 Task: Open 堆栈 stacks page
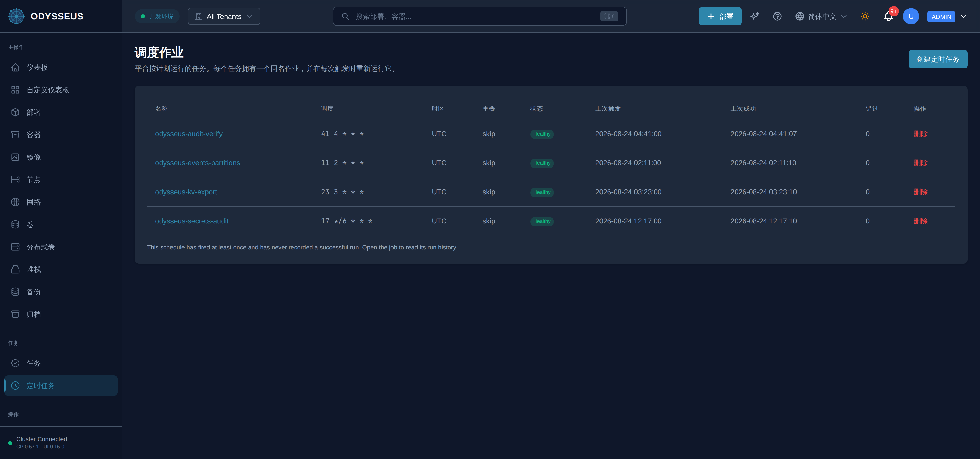61,269
